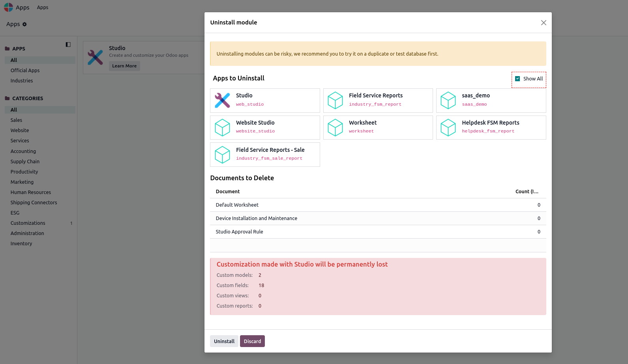Viewport: 628px width, 364px height.
Task: Click the Uninstall button
Action: (x=224, y=341)
